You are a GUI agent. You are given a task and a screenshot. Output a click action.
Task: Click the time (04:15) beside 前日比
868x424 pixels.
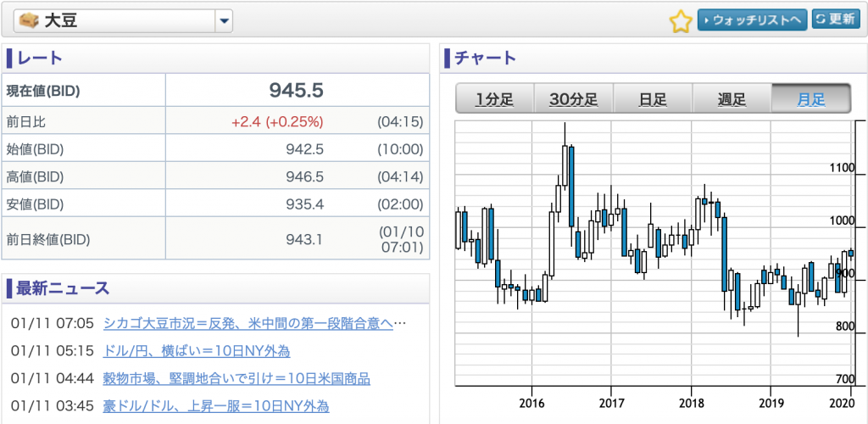pos(400,122)
